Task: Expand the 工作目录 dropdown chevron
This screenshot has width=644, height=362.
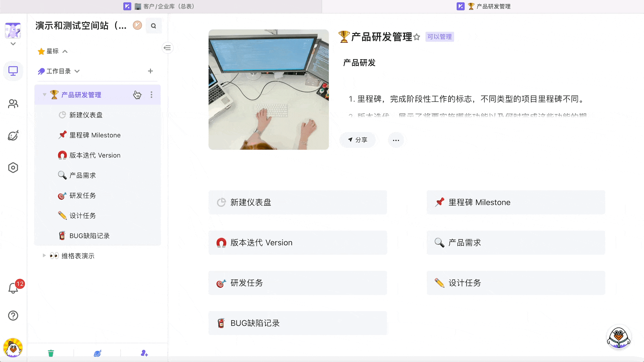Action: (x=77, y=71)
